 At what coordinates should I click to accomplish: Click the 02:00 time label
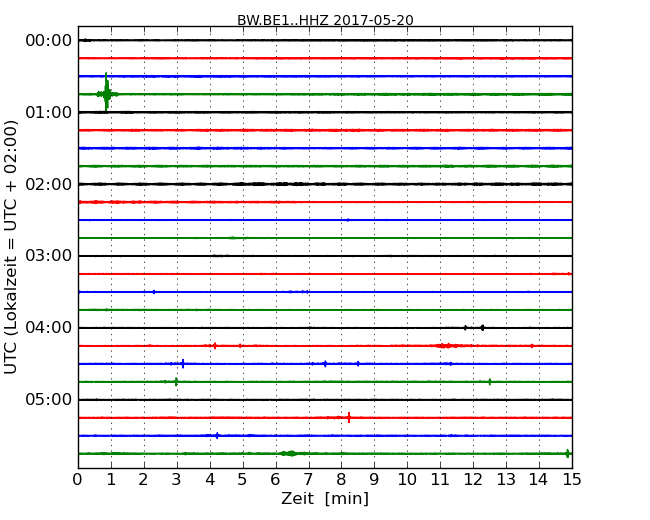(49, 184)
